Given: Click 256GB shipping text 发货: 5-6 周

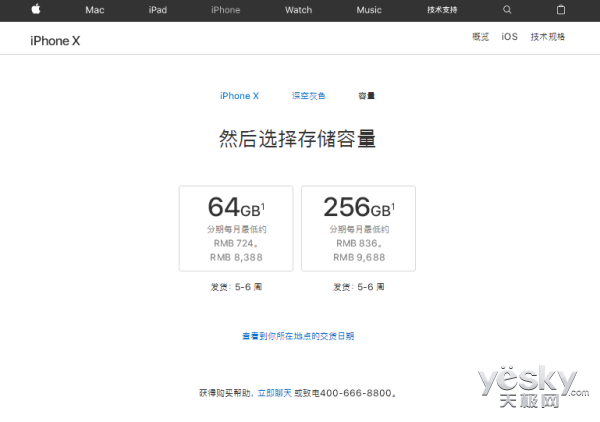Looking at the screenshot, I should tap(359, 287).
